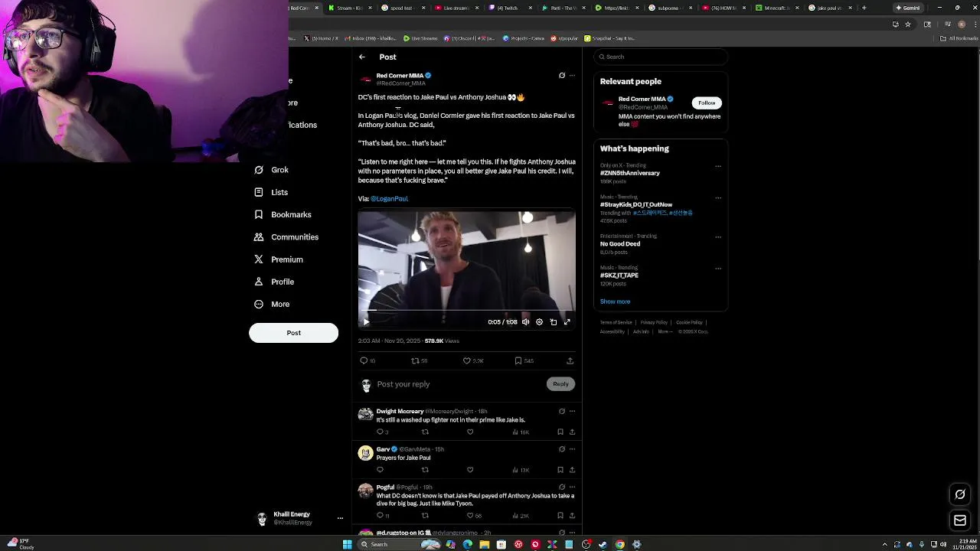Open options for #ZNN5thAnniversary trend
The height and width of the screenshot is (551, 980).
pyautogui.click(x=718, y=166)
